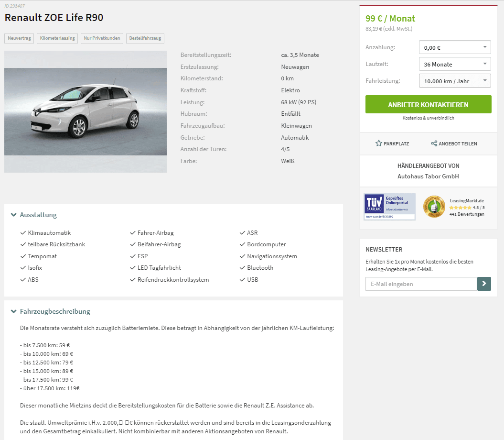
Task: Open the white Renault ZOE photo
Action: [x=86, y=111]
